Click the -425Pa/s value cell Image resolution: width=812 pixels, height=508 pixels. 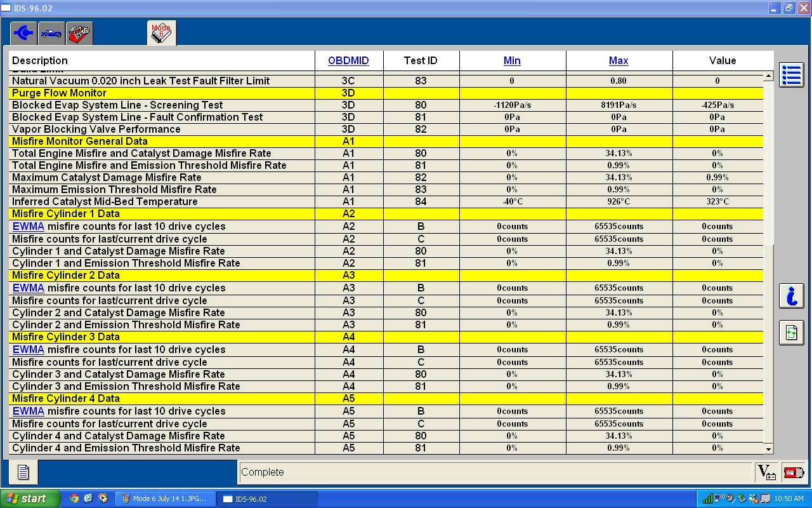717,105
